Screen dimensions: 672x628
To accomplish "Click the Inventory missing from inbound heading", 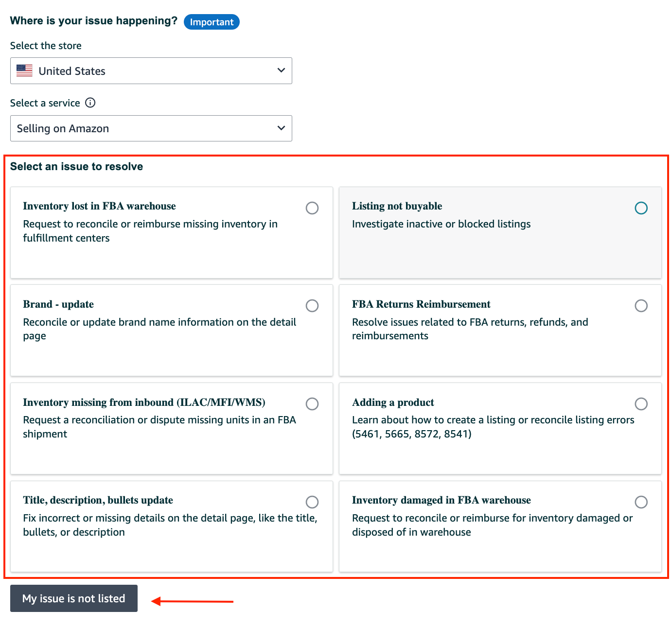I will [144, 402].
